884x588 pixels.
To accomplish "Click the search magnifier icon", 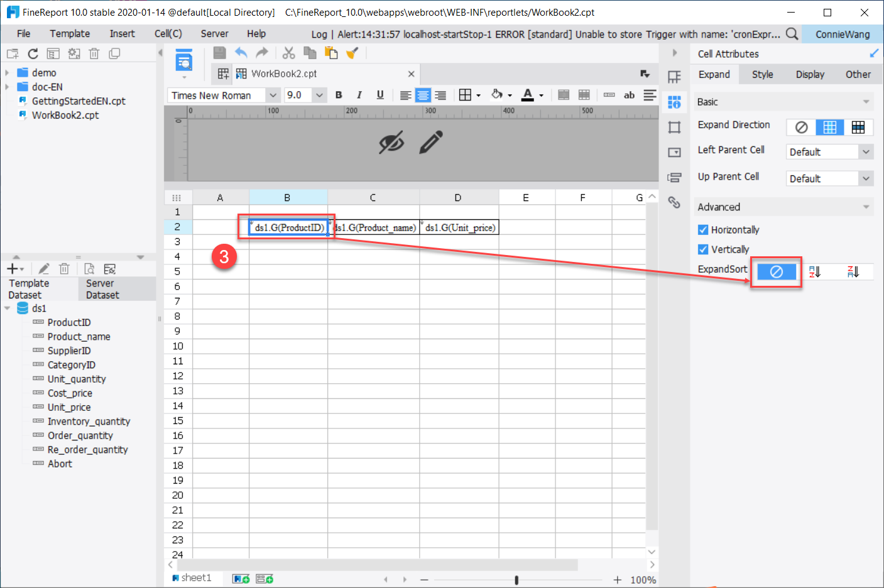I will [x=792, y=34].
